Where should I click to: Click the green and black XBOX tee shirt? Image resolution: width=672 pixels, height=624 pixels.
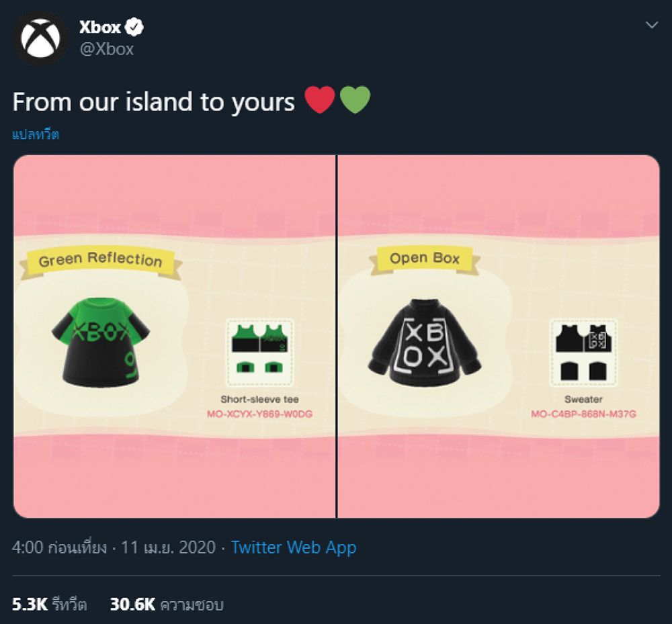(101, 342)
